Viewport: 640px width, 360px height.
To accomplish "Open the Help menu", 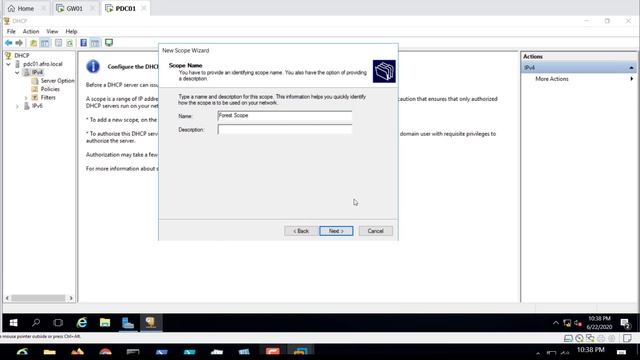I will 71,31.
